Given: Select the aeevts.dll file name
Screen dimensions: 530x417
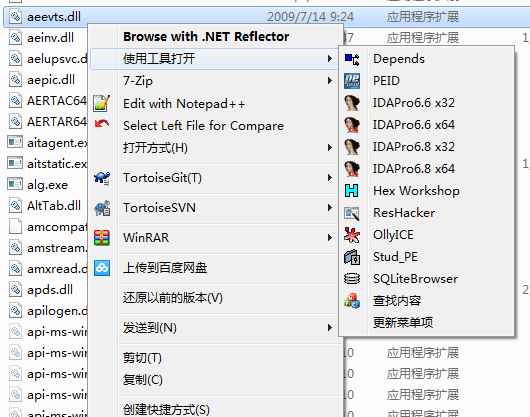Looking at the screenshot, I should [x=54, y=17].
